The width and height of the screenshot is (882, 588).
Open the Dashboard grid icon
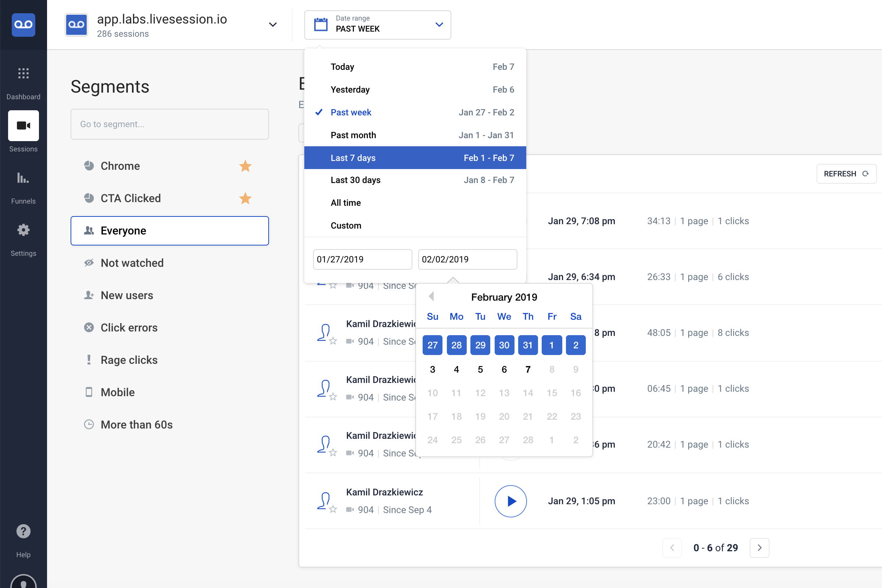point(23,73)
